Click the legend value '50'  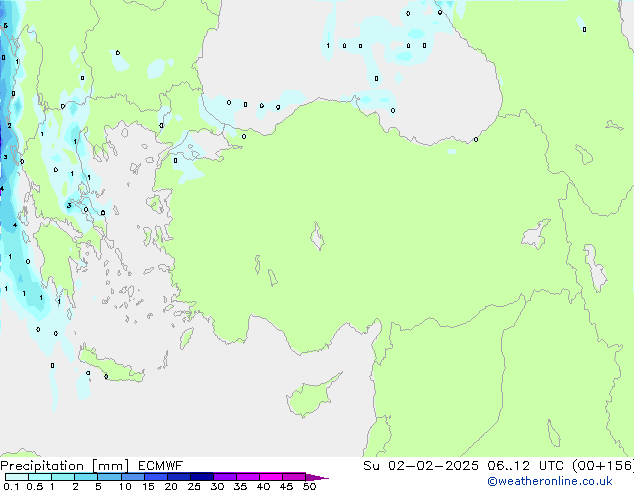coord(309,486)
